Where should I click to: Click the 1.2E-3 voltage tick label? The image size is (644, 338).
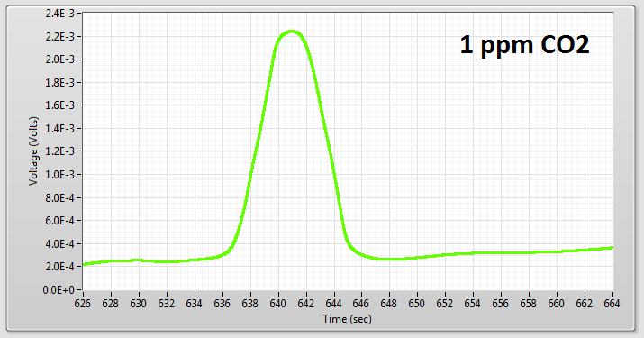pyautogui.click(x=60, y=151)
